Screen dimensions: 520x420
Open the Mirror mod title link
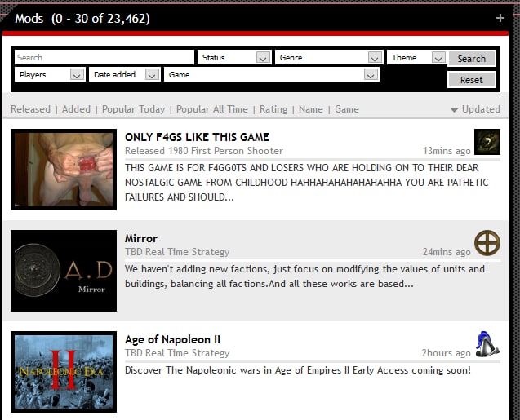[141, 238]
